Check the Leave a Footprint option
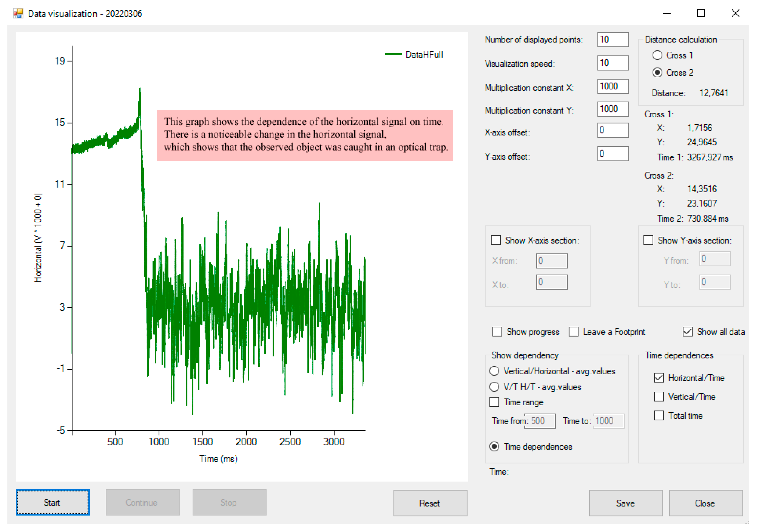759x532 pixels. pyautogui.click(x=574, y=332)
